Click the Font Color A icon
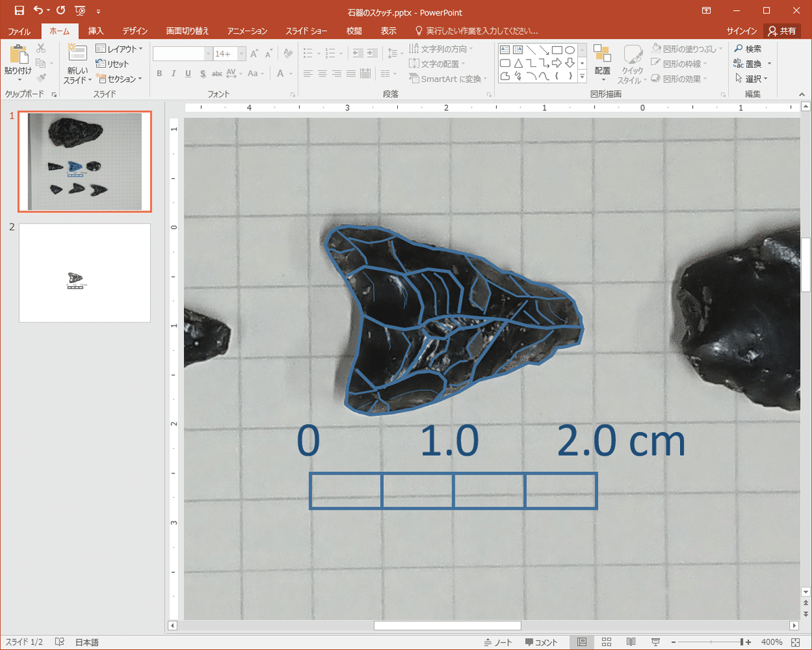The width and height of the screenshot is (812, 650). coord(281,74)
